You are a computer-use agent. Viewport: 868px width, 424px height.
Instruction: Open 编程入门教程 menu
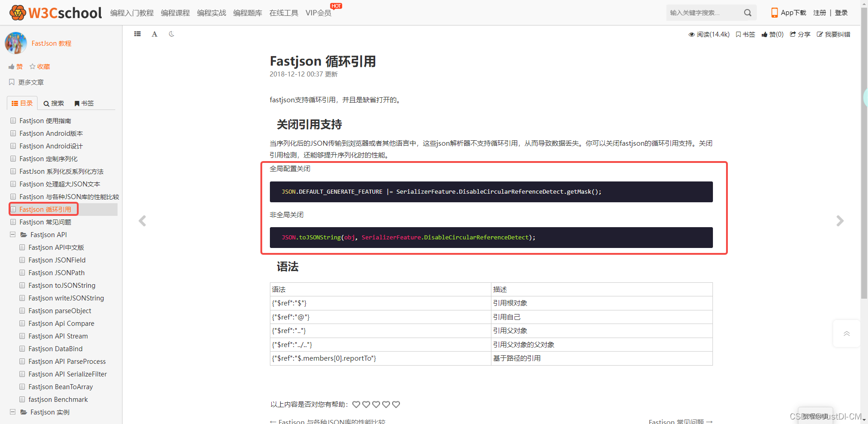[132, 13]
